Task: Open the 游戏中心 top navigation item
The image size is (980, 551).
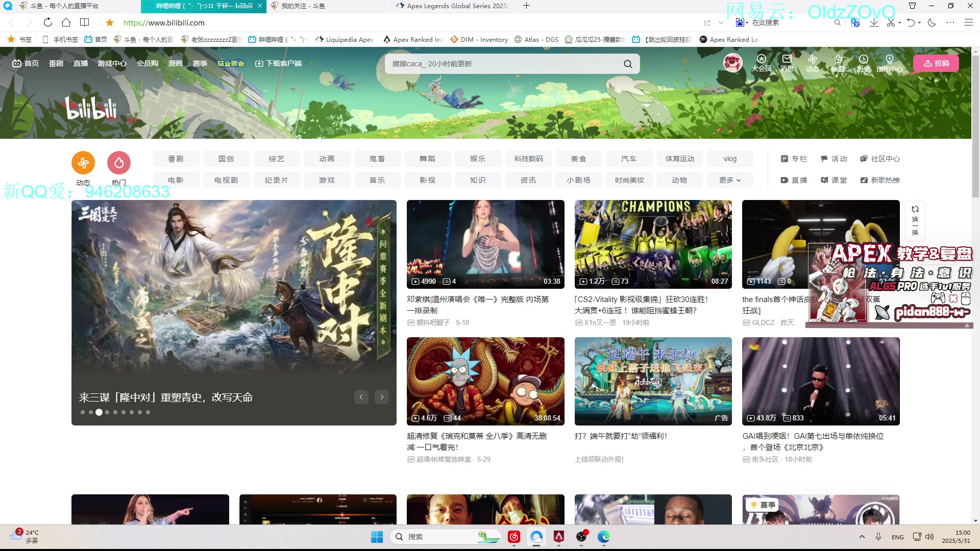Action: tap(112, 63)
